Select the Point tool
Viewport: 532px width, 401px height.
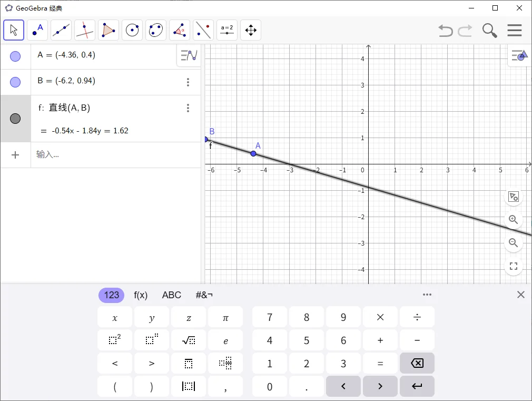[37, 30]
